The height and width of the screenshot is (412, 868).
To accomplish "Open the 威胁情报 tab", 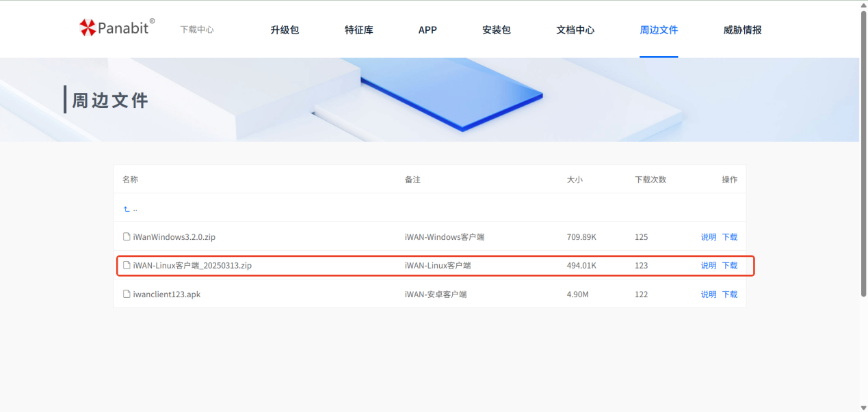I will pyautogui.click(x=742, y=30).
